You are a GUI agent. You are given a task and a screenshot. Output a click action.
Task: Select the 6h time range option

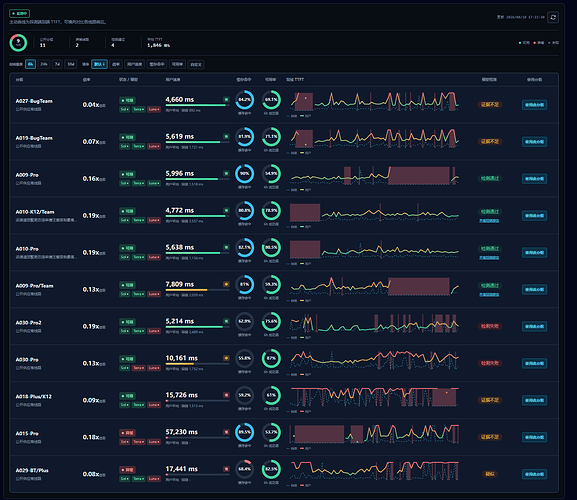[x=31, y=64]
